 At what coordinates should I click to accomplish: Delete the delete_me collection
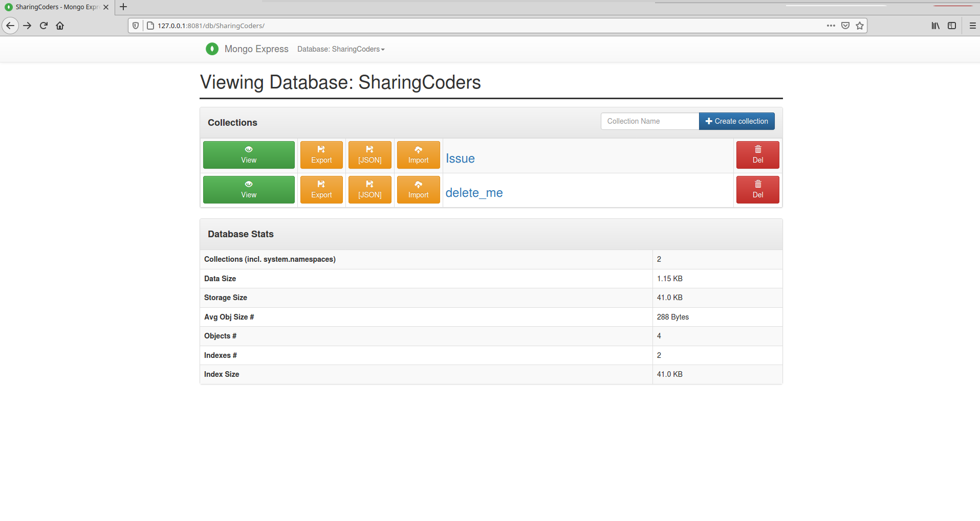pos(758,190)
